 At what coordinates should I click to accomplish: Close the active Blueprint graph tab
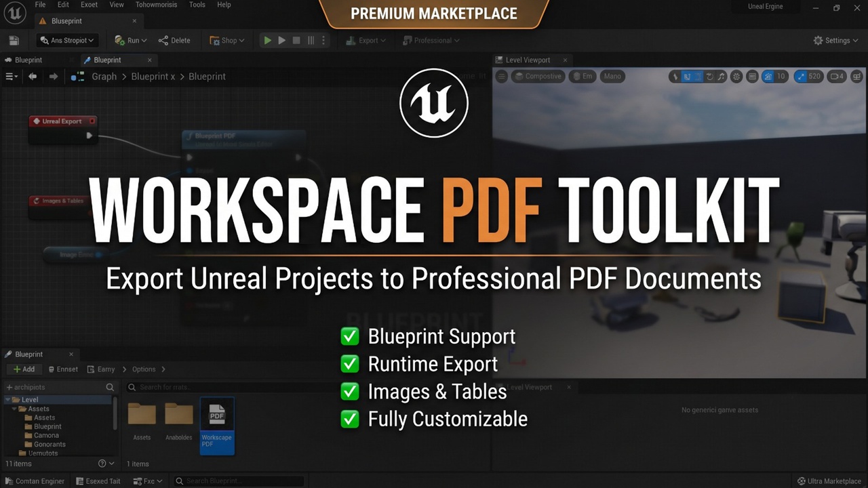pyautogui.click(x=150, y=60)
